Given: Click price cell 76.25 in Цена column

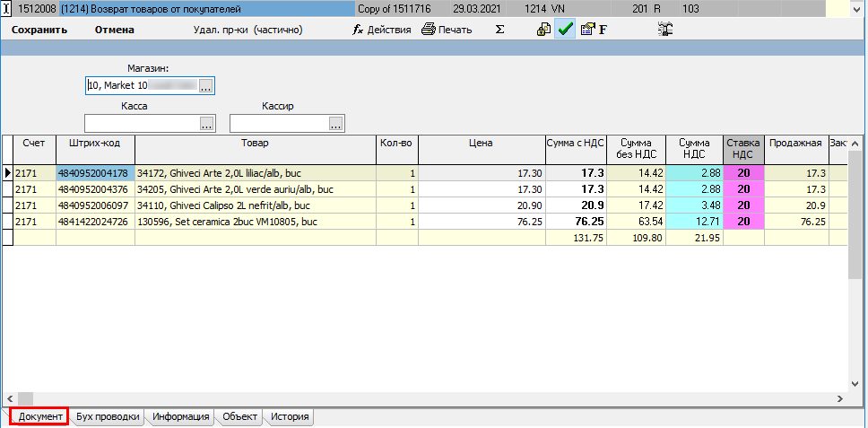Looking at the screenshot, I should click(482, 222).
